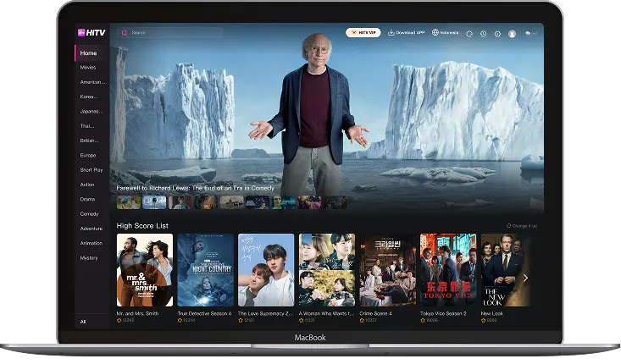This screenshot has height=364, width=621.
Task: Click the search magnifier icon
Action: coord(124,33)
